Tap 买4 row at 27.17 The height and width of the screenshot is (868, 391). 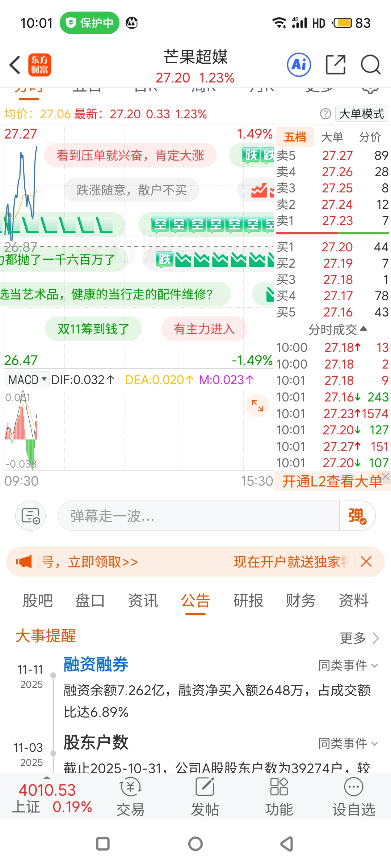point(332,296)
